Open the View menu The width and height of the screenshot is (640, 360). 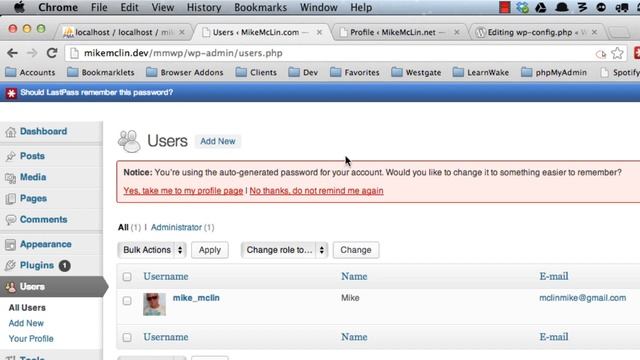[162, 7]
